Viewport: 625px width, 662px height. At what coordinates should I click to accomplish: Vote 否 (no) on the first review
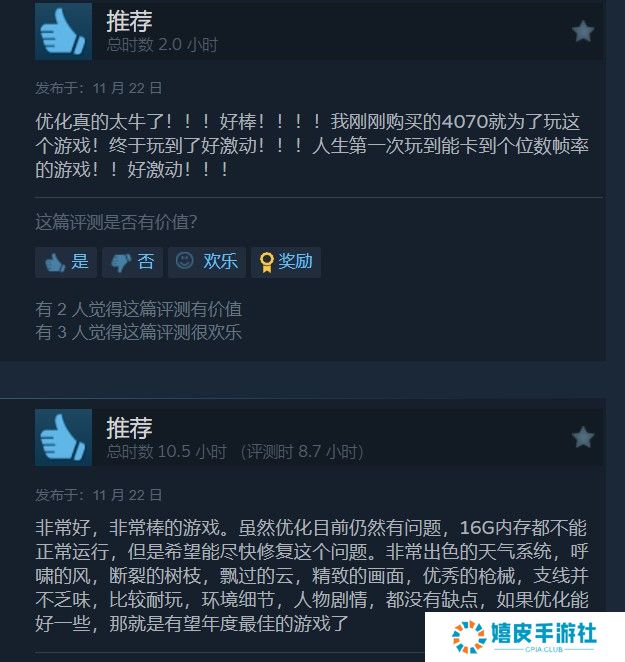132,262
